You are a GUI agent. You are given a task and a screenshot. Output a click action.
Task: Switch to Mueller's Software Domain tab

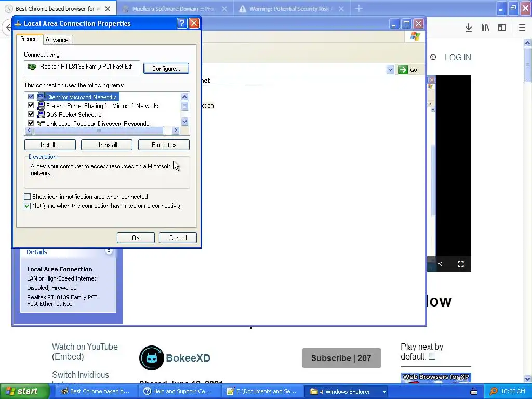pyautogui.click(x=174, y=9)
